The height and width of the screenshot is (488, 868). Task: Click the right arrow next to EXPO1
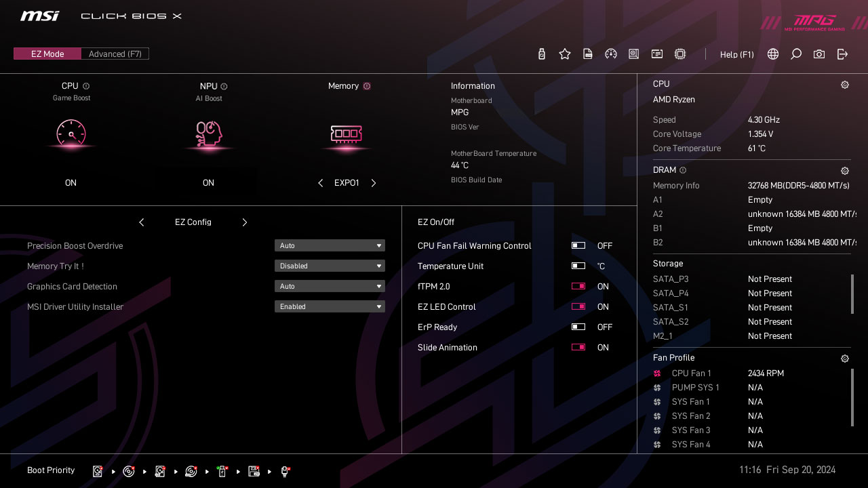pos(373,182)
